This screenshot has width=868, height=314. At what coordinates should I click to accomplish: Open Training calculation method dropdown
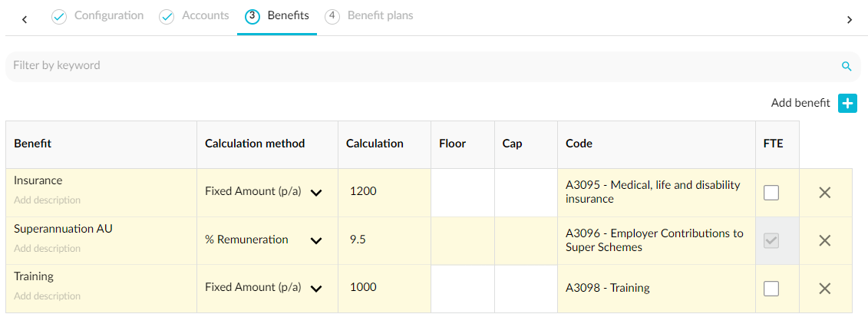315,289
